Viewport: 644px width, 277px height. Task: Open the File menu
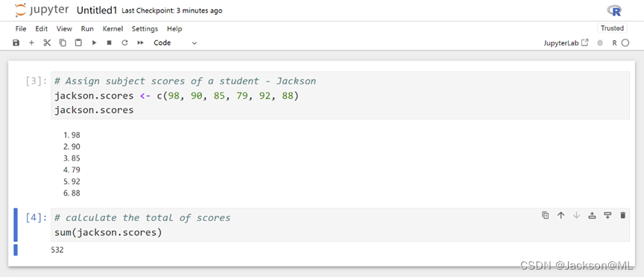click(x=21, y=29)
